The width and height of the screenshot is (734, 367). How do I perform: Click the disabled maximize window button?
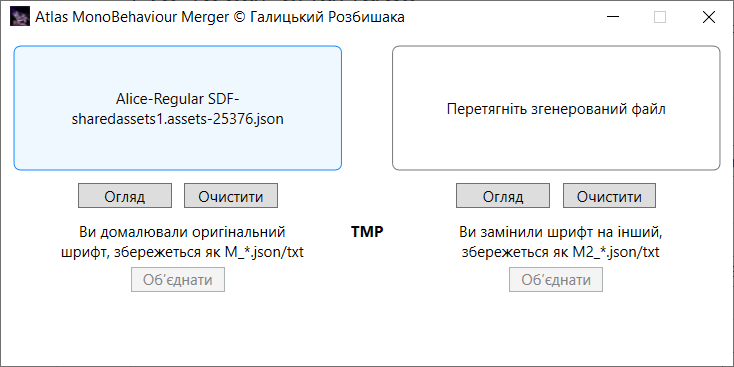tap(660, 17)
